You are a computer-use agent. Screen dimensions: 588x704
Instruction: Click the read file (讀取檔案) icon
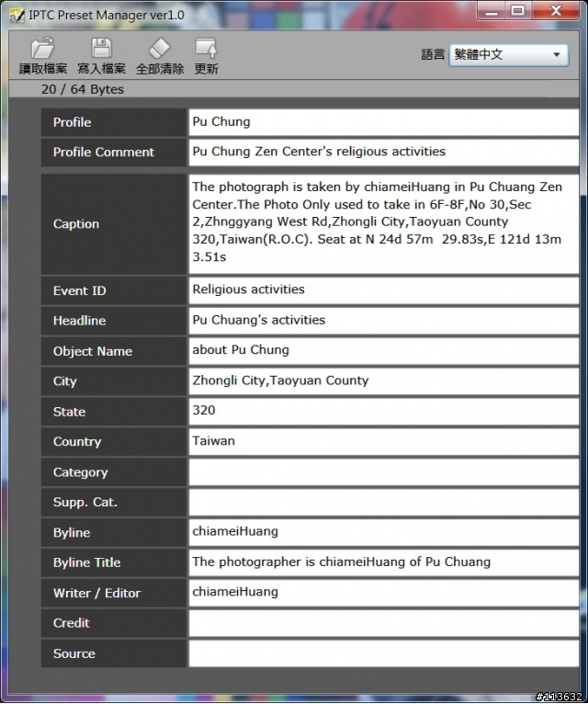[x=42, y=48]
